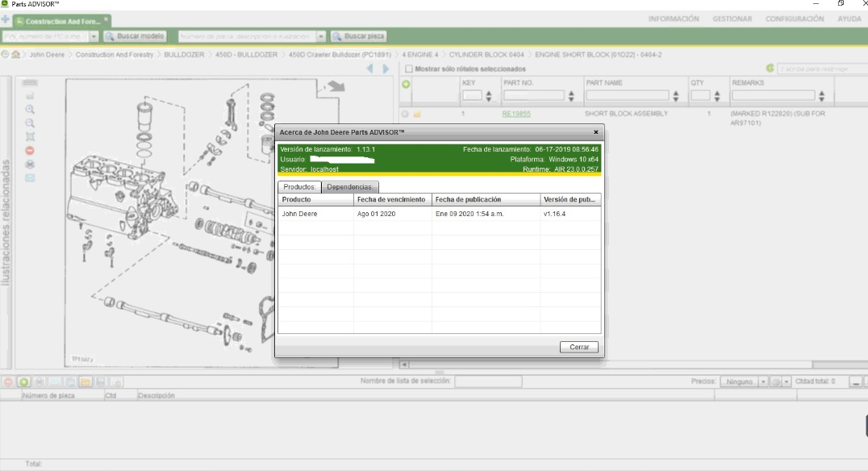
Task: Sort the REMARKS column with arrows
Action: tap(821, 96)
